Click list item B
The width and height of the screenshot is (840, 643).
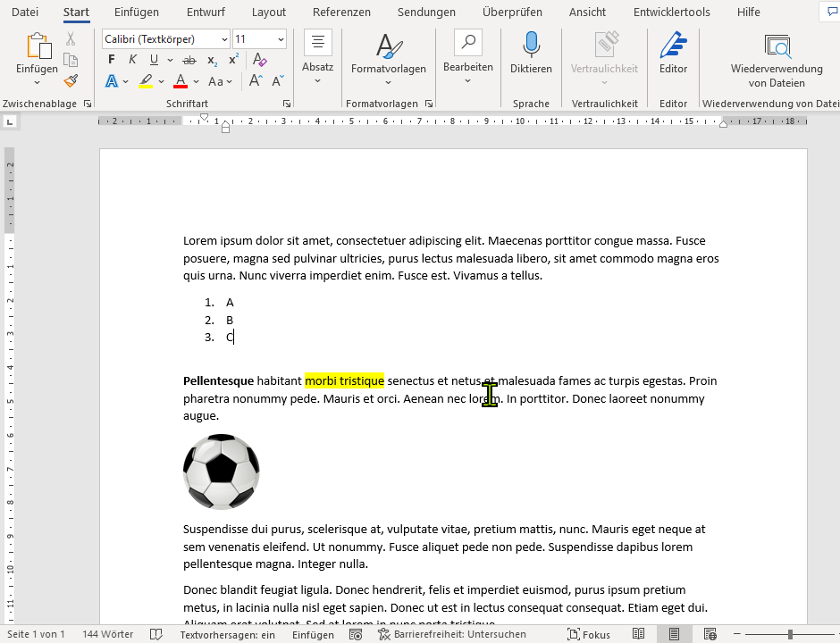(230, 321)
